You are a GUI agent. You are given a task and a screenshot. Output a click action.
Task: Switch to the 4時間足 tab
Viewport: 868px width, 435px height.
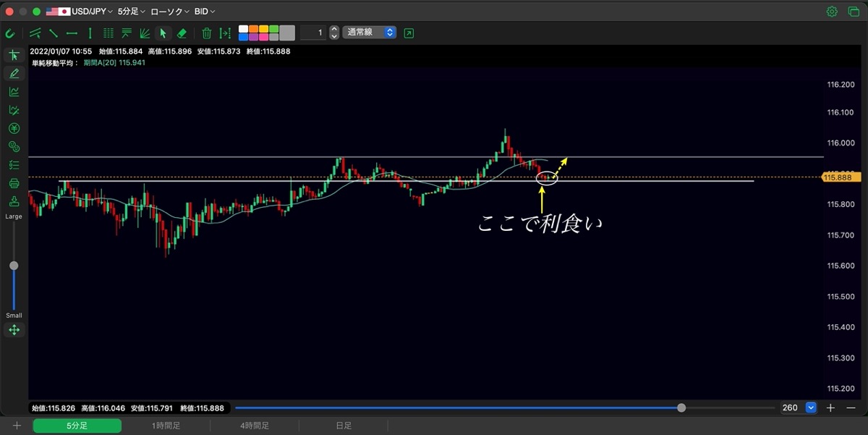pyautogui.click(x=255, y=426)
